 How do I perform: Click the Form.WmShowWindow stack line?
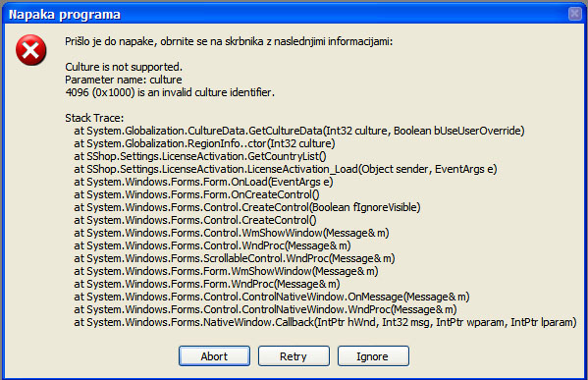(226, 271)
